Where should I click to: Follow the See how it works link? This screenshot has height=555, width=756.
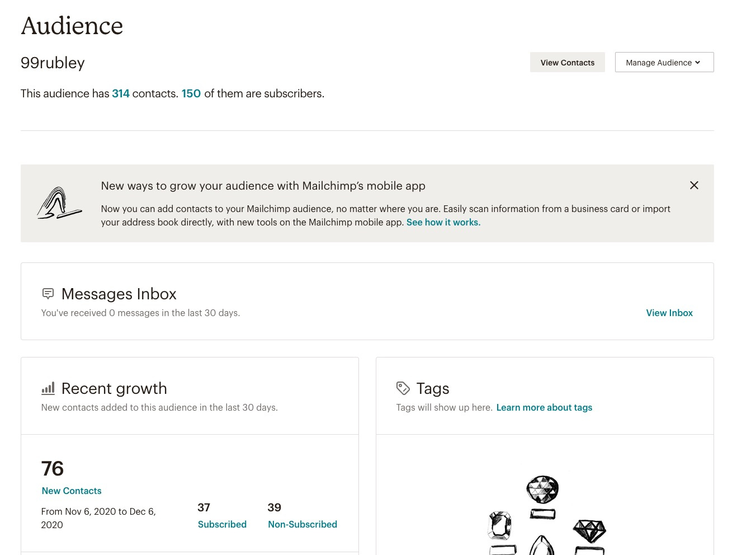point(443,222)
